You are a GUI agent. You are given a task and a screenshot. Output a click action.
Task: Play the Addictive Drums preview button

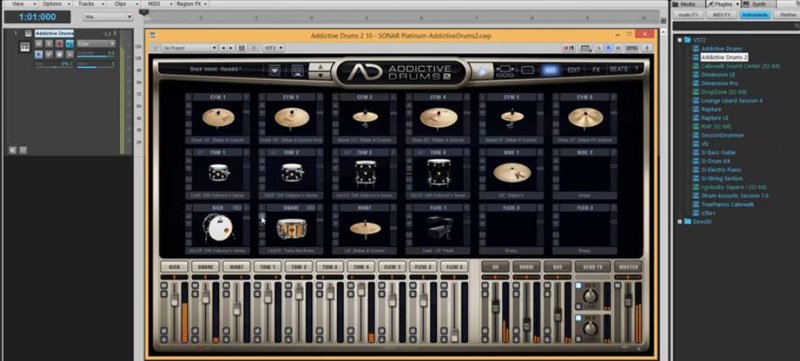(x=482, y=71)
